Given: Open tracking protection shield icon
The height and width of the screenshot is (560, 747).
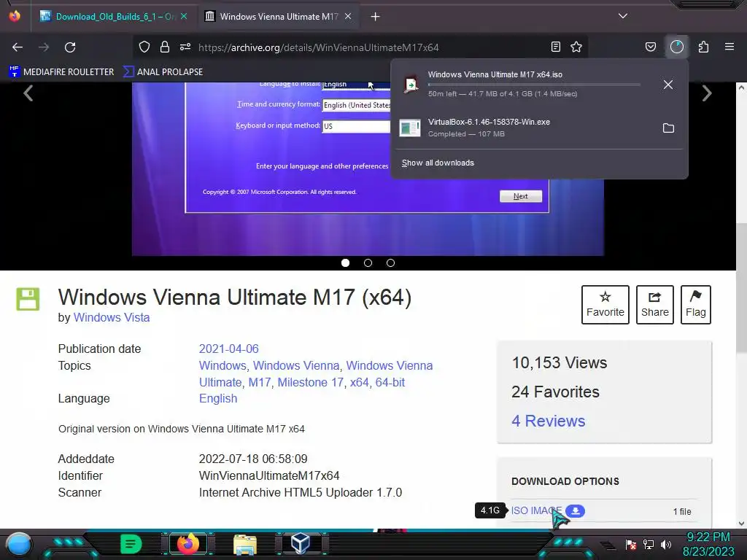Looking at the screenshot, I should click(144, 47).
